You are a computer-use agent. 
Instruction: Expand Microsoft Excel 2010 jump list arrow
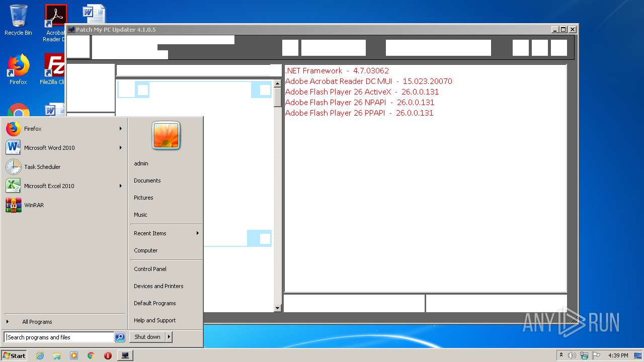121,186
